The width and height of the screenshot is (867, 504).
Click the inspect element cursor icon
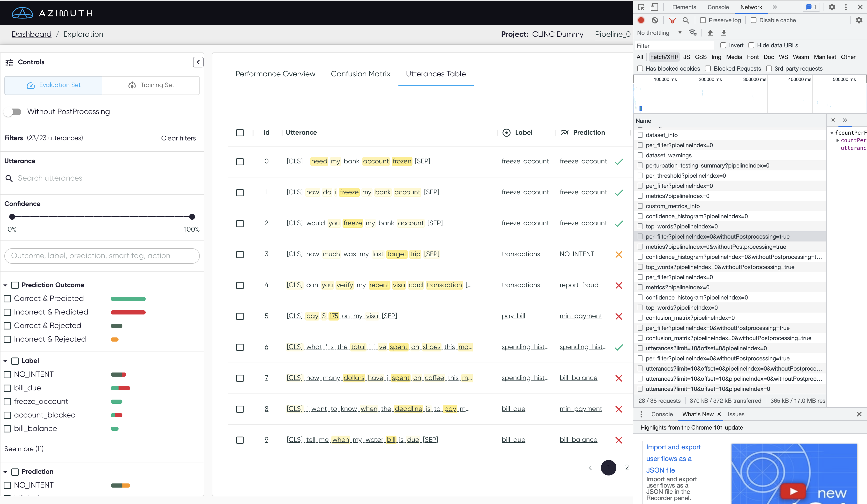(x=641, y=7)
